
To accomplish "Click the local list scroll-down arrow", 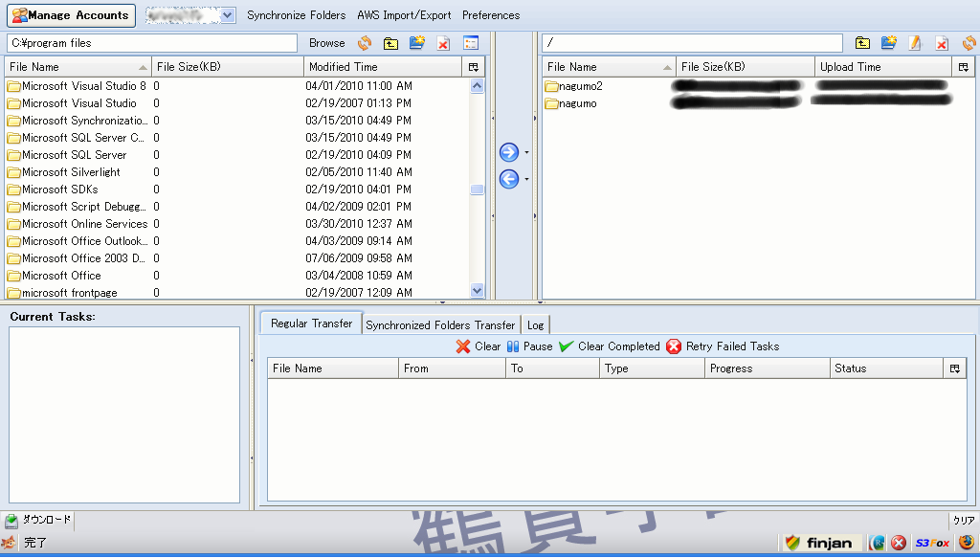I will point(477,290).
